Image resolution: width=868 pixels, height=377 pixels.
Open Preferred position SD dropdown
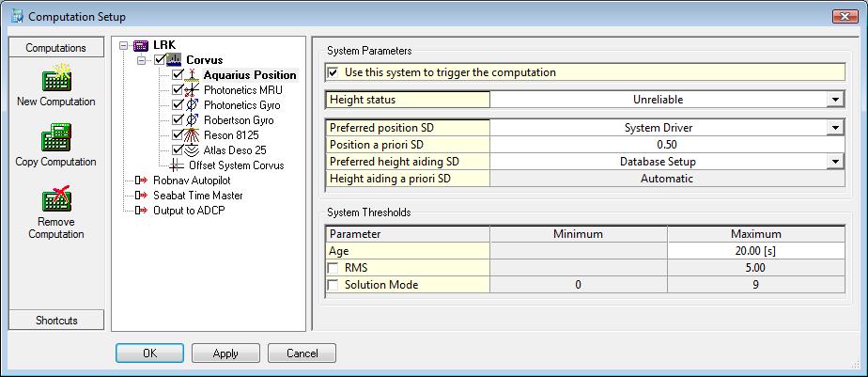834,129
